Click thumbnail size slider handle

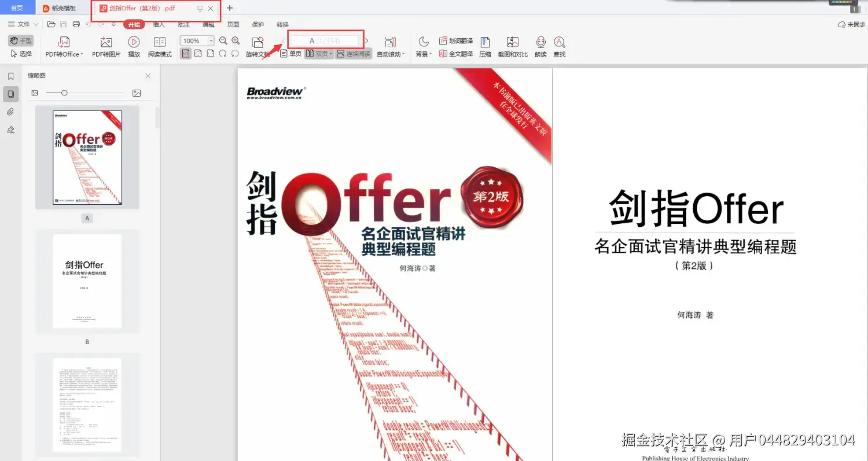coord(64,93)
